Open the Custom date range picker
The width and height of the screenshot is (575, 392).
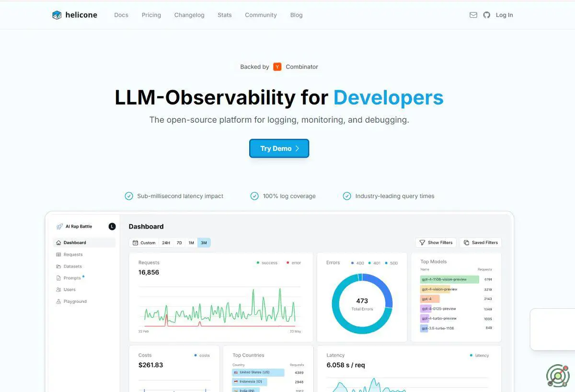pos(144,242)
